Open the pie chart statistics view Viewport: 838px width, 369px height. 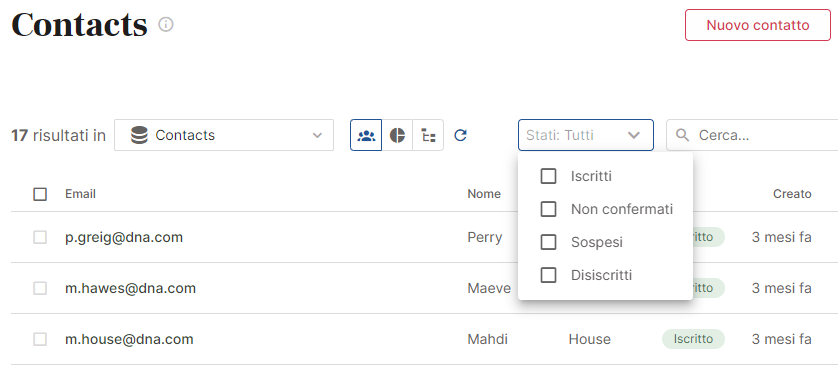[x=397, y=135]
